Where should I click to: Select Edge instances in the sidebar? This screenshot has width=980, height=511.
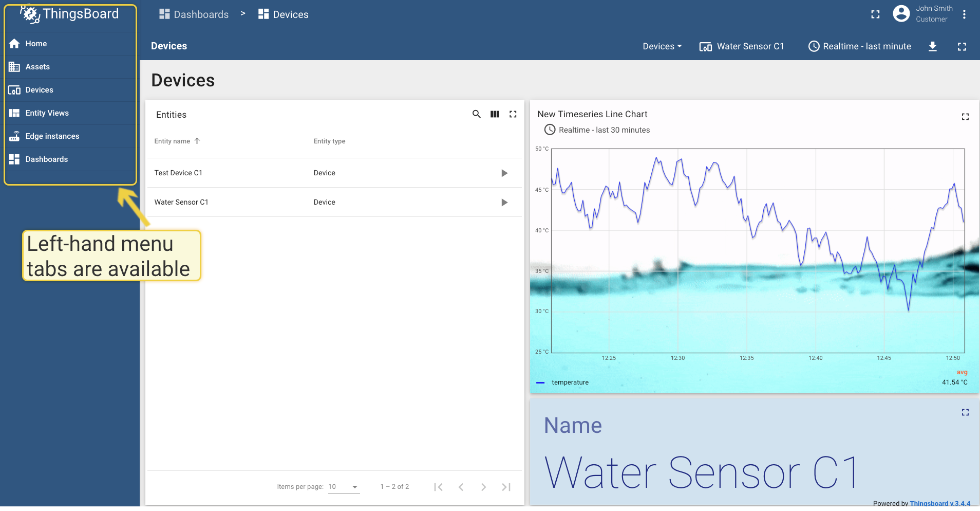tap(52, 136)
